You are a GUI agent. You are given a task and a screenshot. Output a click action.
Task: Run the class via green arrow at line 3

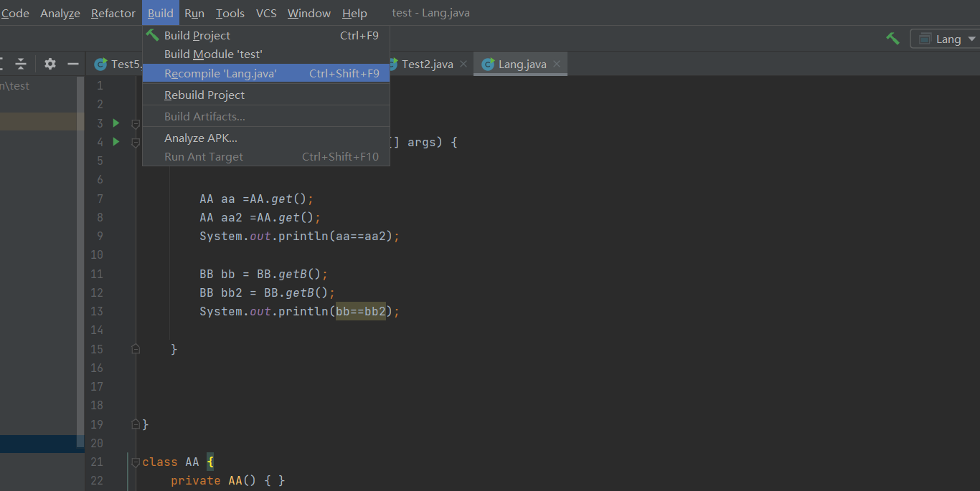pos(116,123)
